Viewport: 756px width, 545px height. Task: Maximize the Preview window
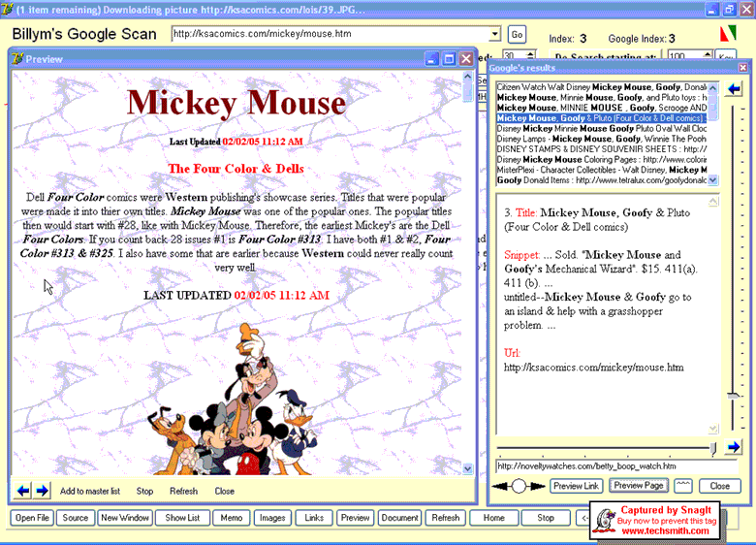(449, 59)
